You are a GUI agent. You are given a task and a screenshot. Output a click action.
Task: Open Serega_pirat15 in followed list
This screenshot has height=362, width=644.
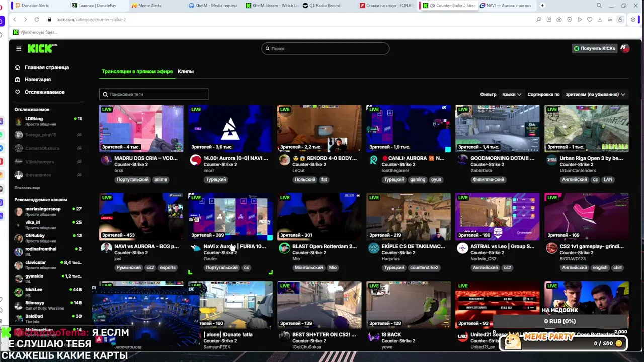click(48, 135)
